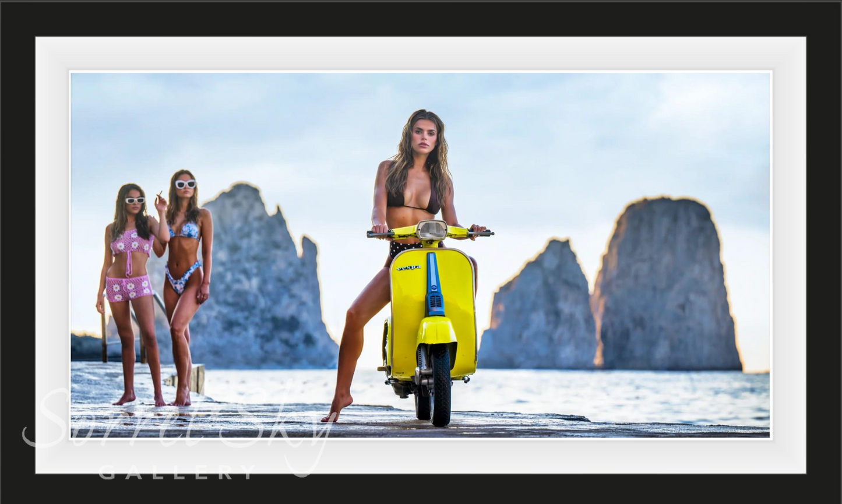This screenshot has width=842, height=504.
Task: Click the sea water right of the scooter
Action: (612, 396)
